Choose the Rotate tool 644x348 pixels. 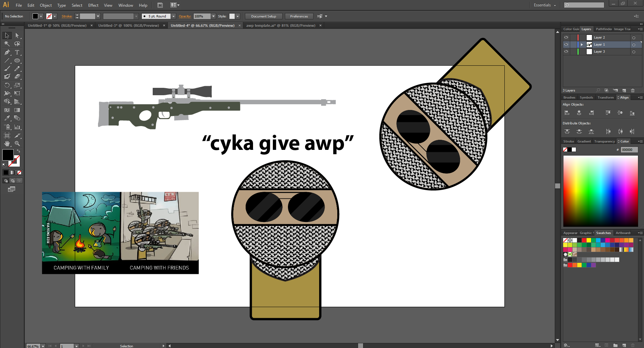coord(7,85)
